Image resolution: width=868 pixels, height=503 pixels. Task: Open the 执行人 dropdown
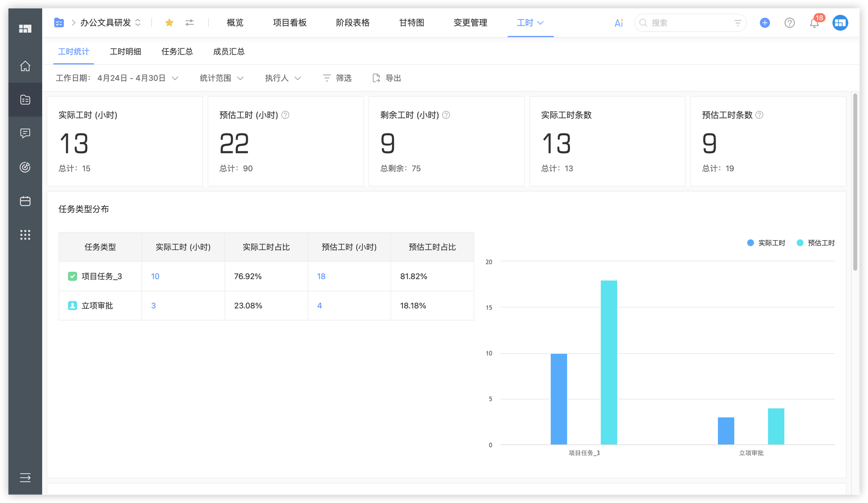point(282,78)
